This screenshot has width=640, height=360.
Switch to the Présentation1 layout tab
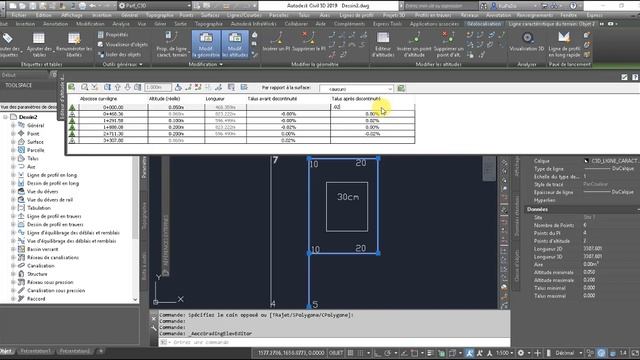pos(36,351)
